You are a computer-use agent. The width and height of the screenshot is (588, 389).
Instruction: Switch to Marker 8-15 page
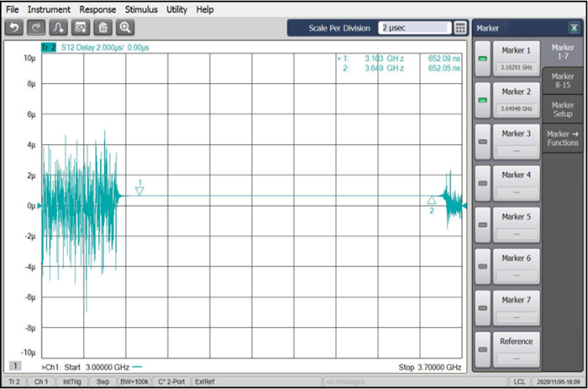click(x=564, y=82)
